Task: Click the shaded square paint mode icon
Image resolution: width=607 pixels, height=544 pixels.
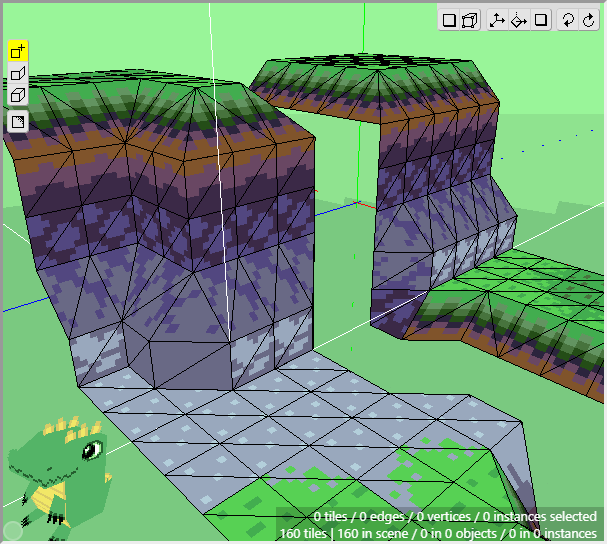Action: [18, 121]
